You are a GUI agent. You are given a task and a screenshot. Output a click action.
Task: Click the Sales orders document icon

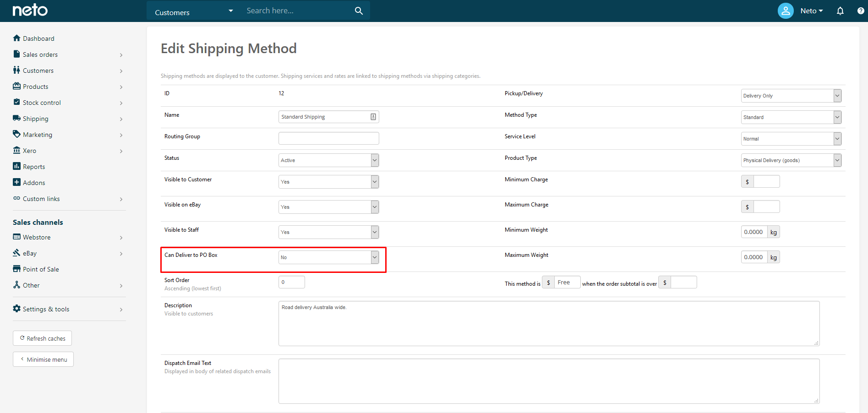tap(17, 54)
